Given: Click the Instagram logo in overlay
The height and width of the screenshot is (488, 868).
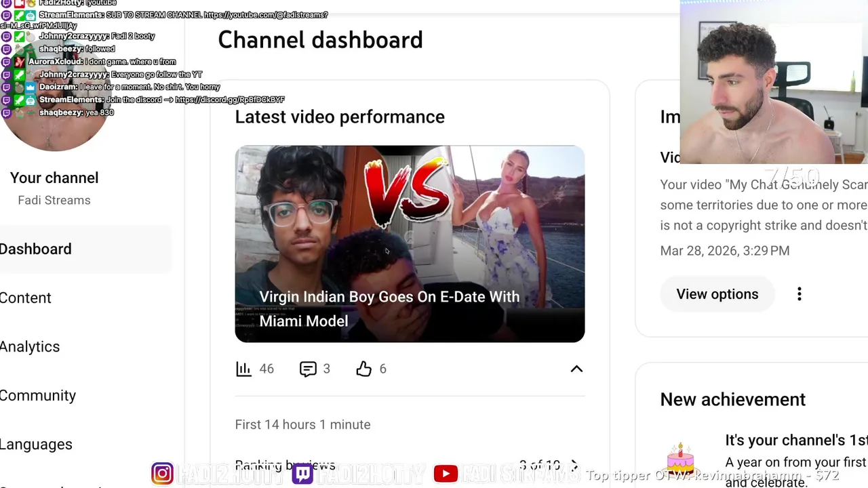Looking at the screenshot, I should (x=162, y=473).
